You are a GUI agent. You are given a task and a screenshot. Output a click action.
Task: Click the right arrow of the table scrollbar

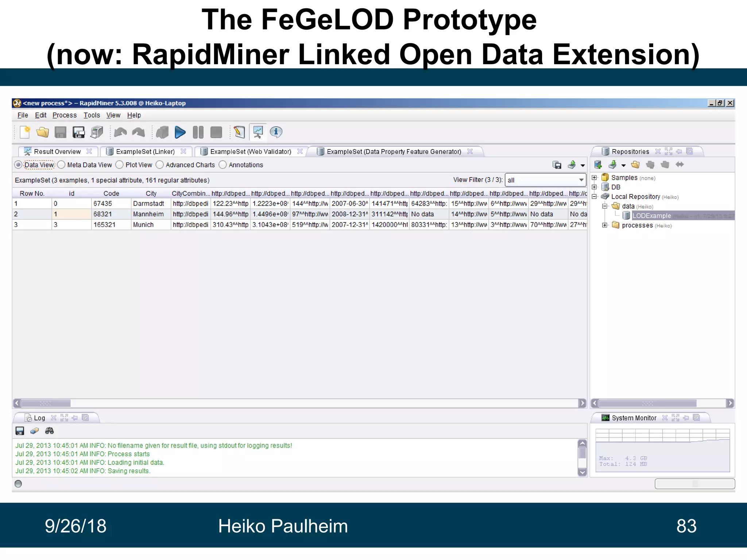coord(582,403)
